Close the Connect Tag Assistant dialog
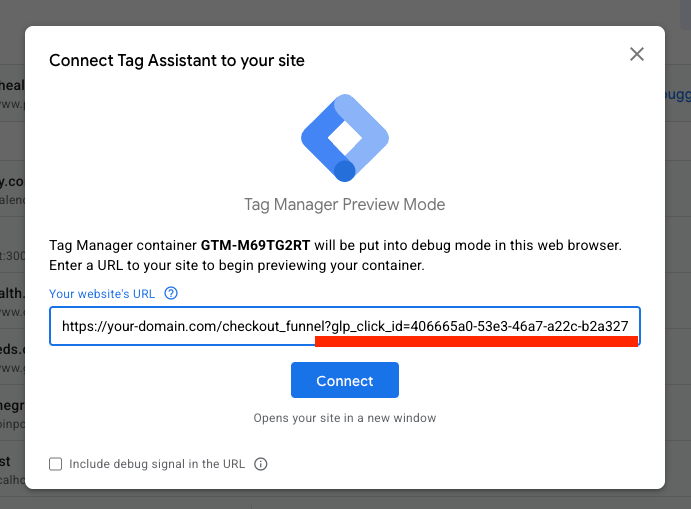The height and width of the screenshot is (509, 691). pyautogui.click(x=637, y=54)
